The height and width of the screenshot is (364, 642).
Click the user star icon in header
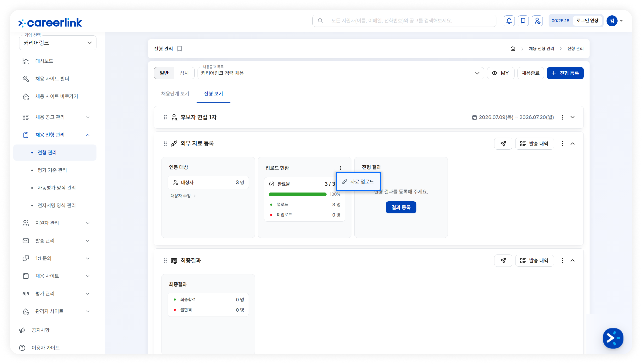[537, 21]
